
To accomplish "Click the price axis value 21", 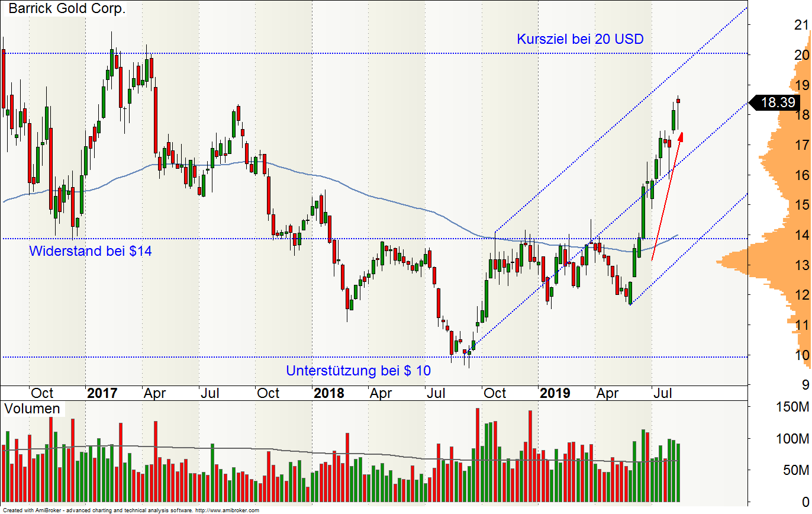I will [801, 25].
